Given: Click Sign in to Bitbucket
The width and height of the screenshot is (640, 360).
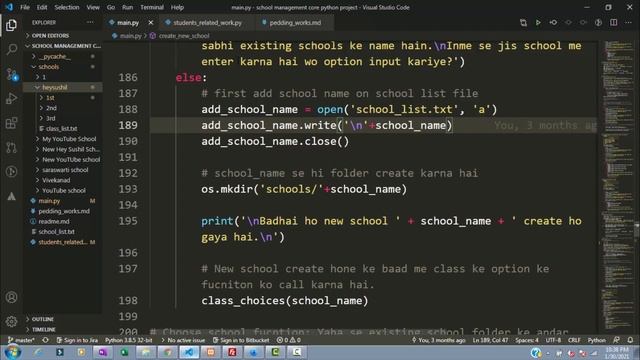Looking at the screenshot, I should 241,340.
